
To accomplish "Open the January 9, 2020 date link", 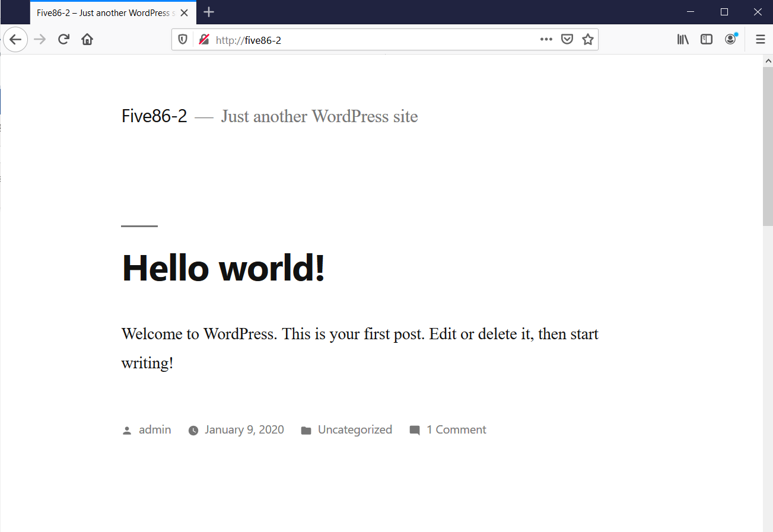I will (x=244, y=430).
